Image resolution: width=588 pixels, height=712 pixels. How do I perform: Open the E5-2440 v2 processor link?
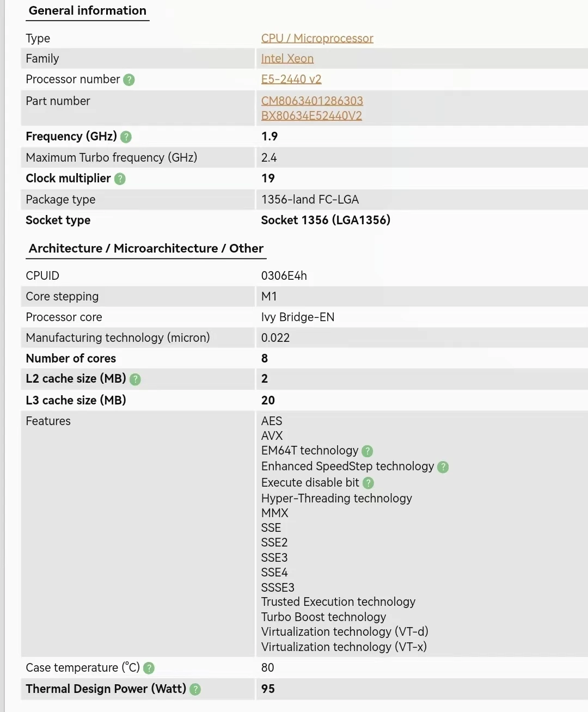[291, 79]
